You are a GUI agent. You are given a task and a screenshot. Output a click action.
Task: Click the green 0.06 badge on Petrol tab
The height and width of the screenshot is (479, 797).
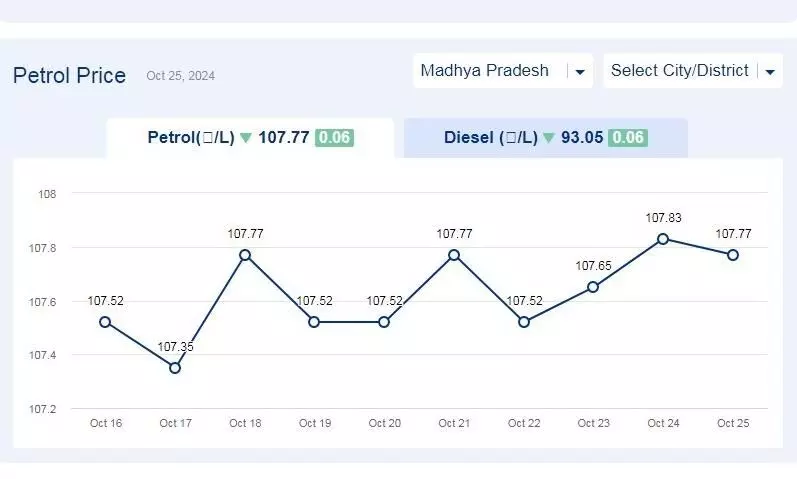pos(334,138)
